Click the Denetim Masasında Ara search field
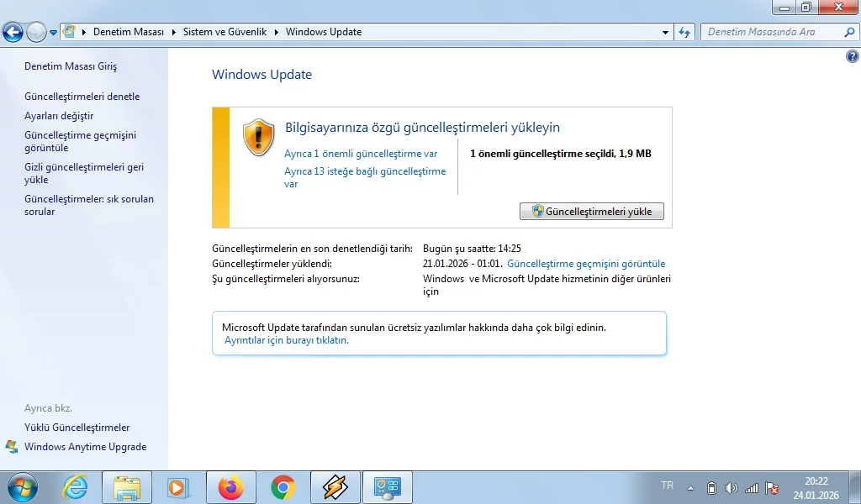 click(772, 32)
